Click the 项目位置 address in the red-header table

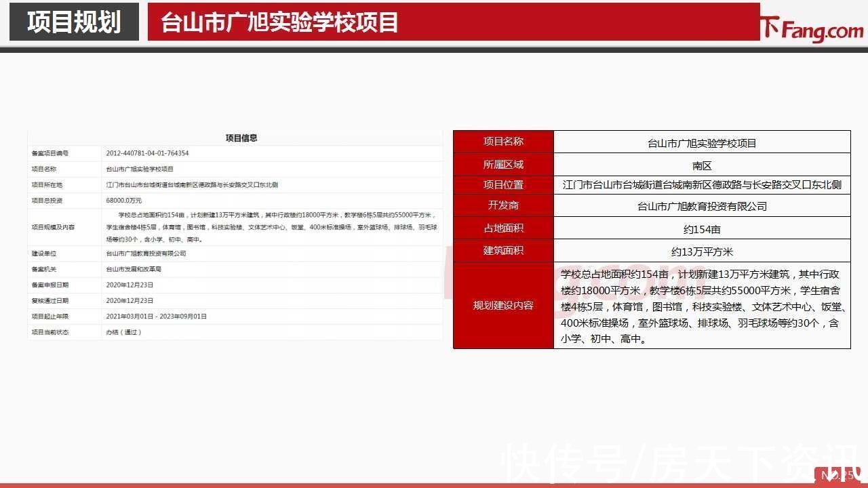click(702, 185)
